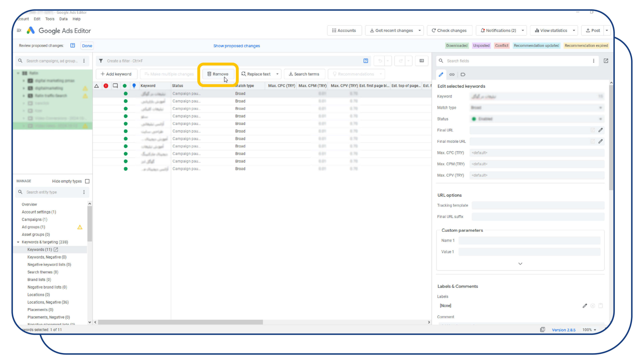Click the Search entity type field

pos(52,192)
